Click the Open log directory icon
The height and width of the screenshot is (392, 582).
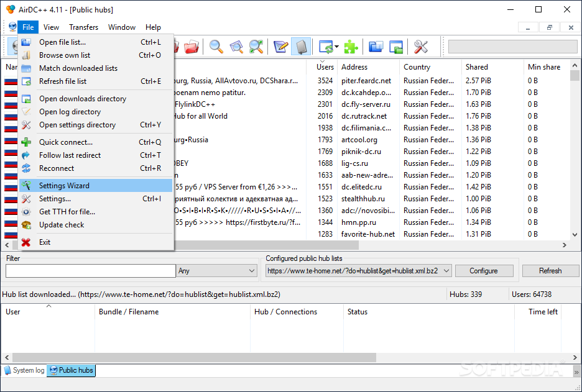click(26, 112)
